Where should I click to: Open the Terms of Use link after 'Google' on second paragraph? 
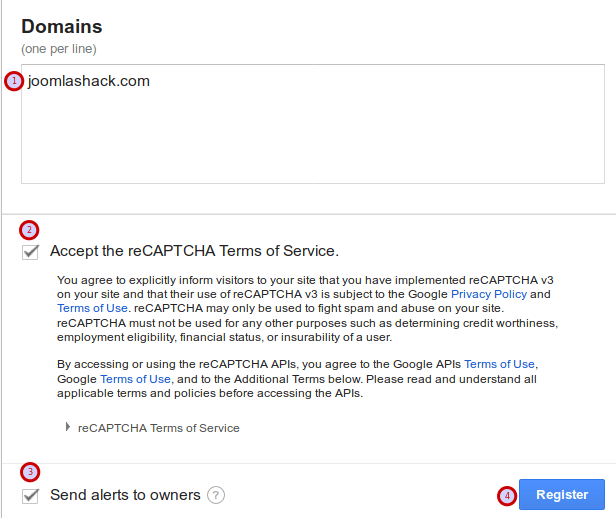coord(136,379)
